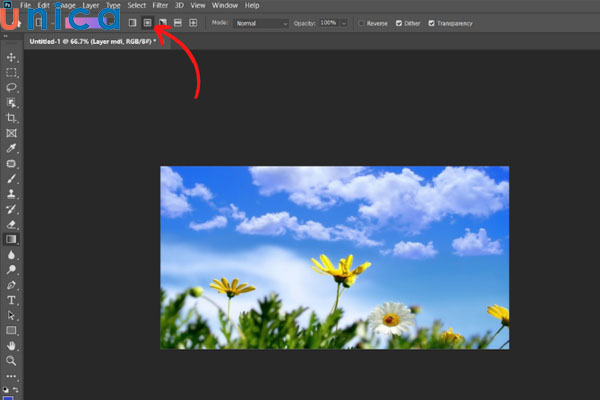Image resolution: width=600 pixels, height=400 pixels.
Task: Choose the Horizontal Type tool
Action: [12, 300]
